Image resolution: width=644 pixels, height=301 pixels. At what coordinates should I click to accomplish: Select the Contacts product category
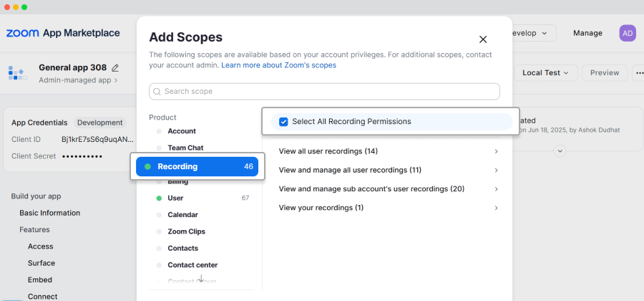182,249
